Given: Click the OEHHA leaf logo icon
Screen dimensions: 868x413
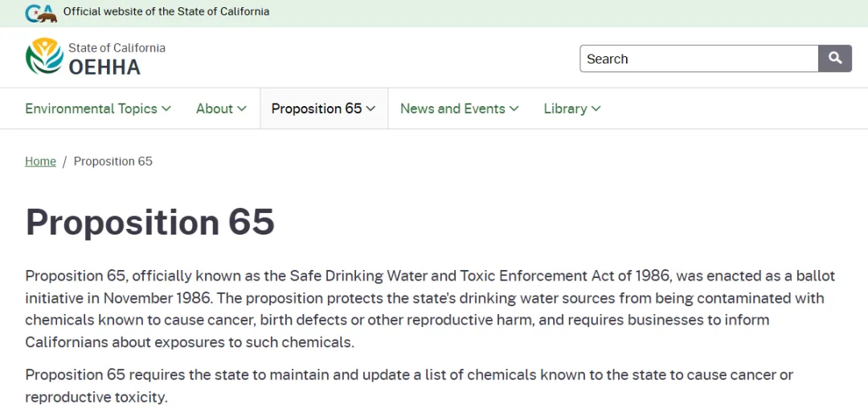Looking at the screenshot, I should tap(44, 57).
